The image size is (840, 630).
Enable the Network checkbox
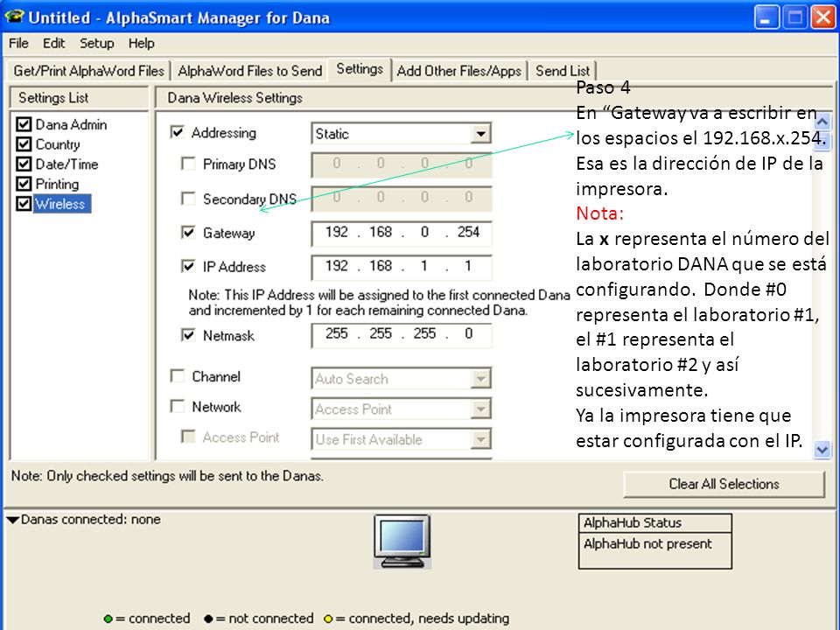tap(178, 406)
